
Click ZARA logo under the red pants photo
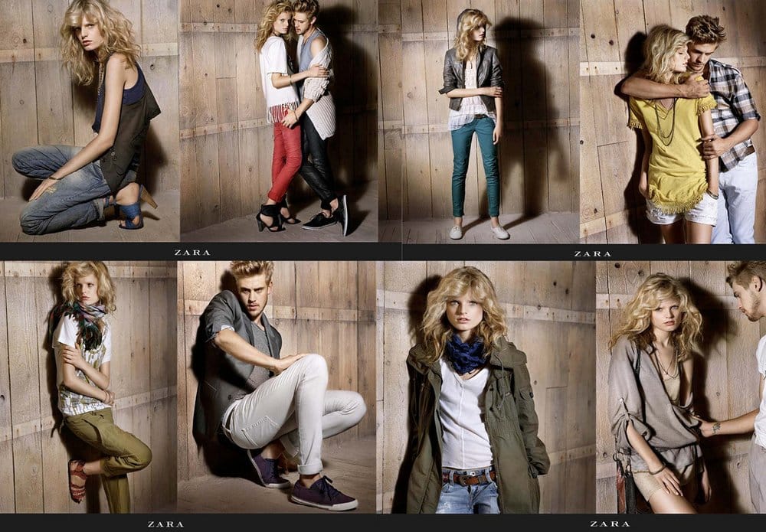coord(191,253)
